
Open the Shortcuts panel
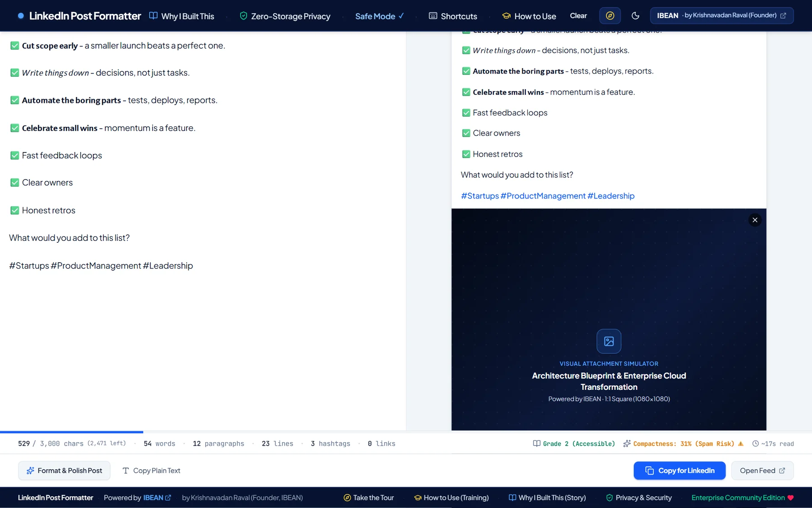[x=453, y=16]
